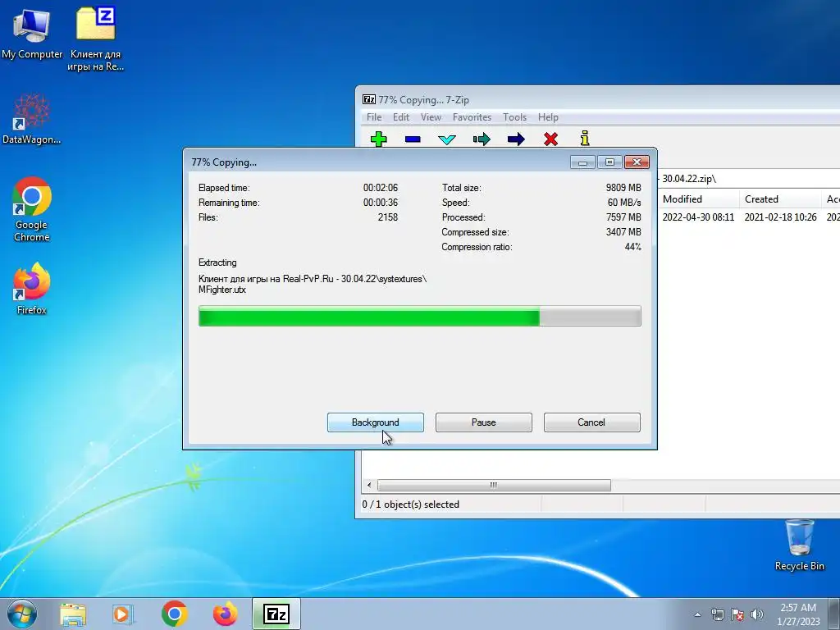This screenshot has height=630, width=840.
Task: Click the Move blue arrow icon in 7-Zip
Action: tap(516, 139)
